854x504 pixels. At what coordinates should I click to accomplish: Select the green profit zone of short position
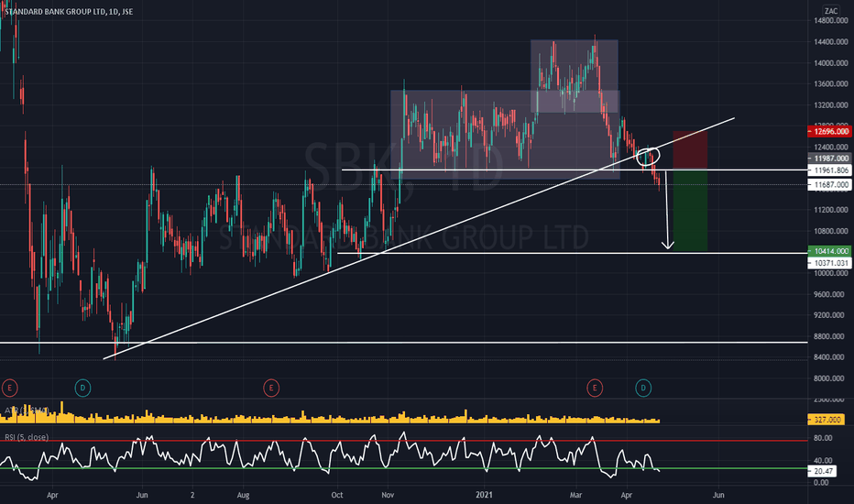coord(691,211)
